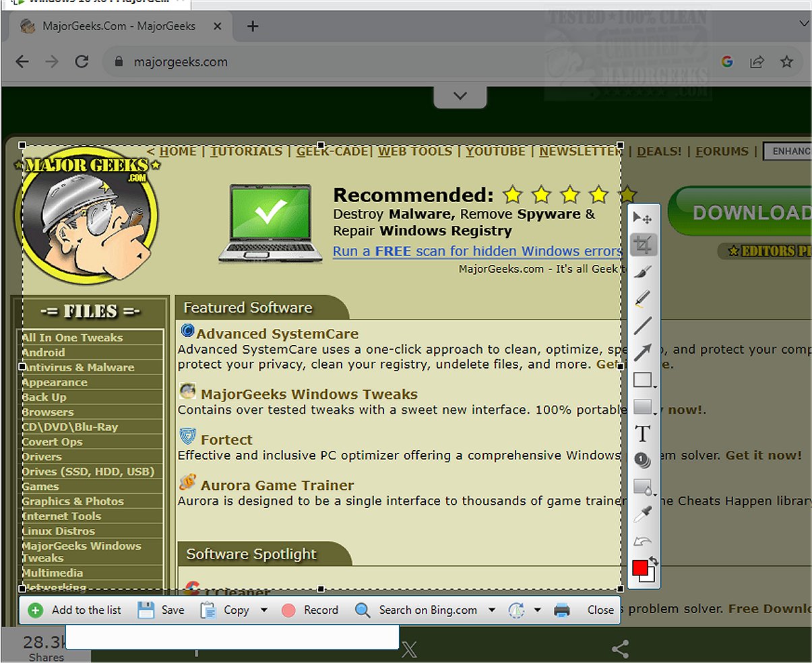
Task: Save the captured screenshot
Action: (x=161, y=610)
